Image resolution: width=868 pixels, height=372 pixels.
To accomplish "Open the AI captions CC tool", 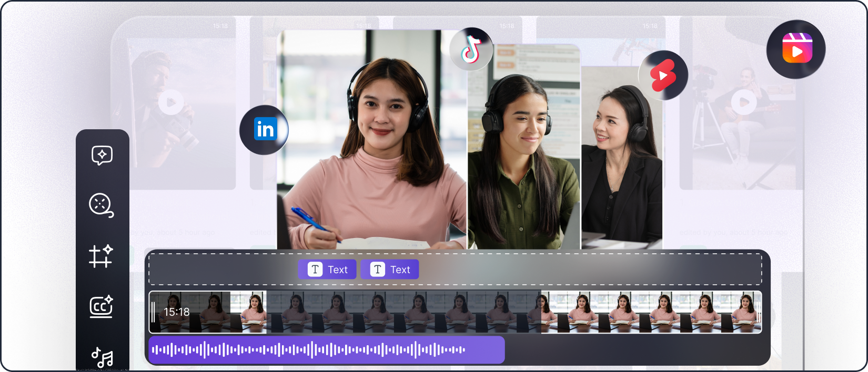I will click(x=102, y=306).
